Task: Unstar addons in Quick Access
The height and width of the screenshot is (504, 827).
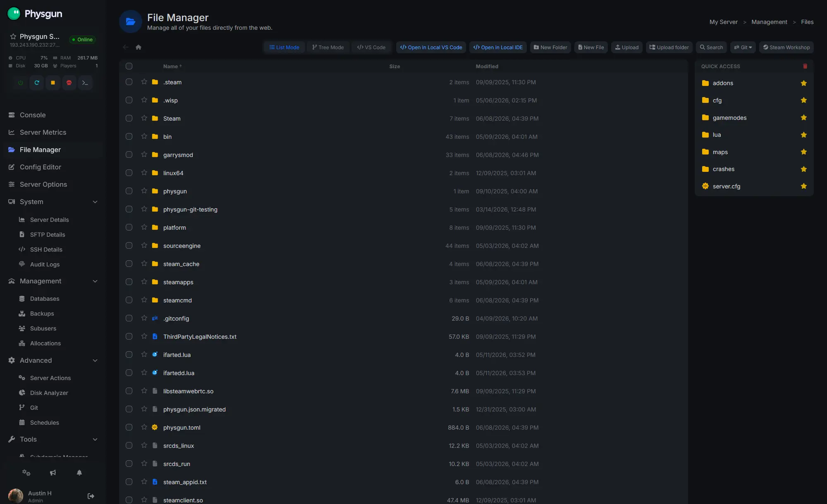Action: click(803, 83)
